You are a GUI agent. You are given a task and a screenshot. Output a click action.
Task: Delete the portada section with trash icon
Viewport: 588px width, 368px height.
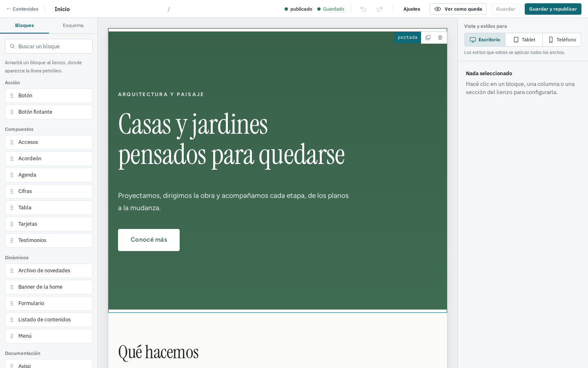pyautogui.click(x=440, y=38)
